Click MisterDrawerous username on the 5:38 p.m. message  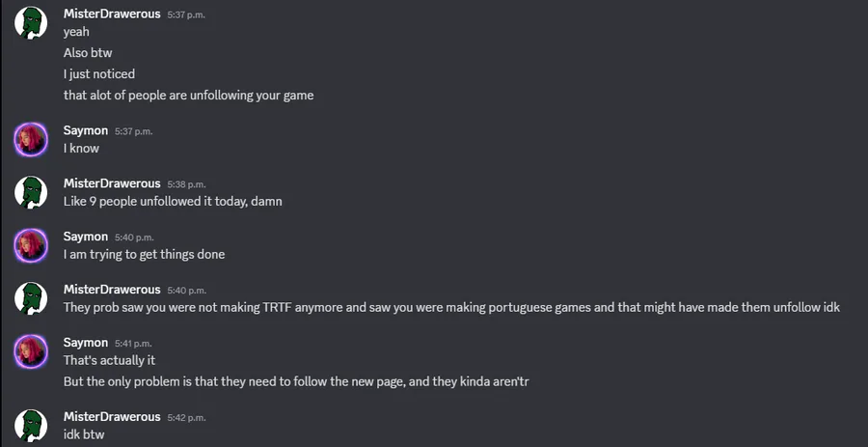click(x=112, y=183)
